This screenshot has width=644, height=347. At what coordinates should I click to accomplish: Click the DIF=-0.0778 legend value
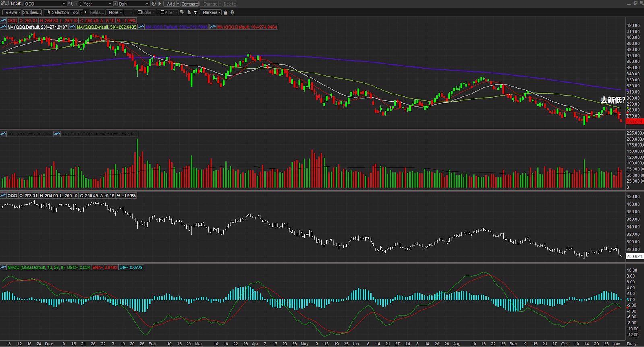[131, 268]
